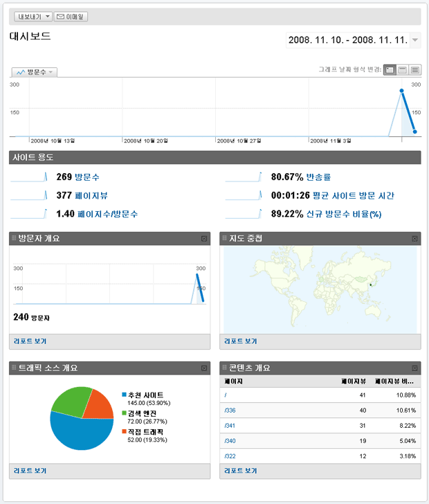
Task: Open the date range dropdown arrow
Action: point(415,40)
